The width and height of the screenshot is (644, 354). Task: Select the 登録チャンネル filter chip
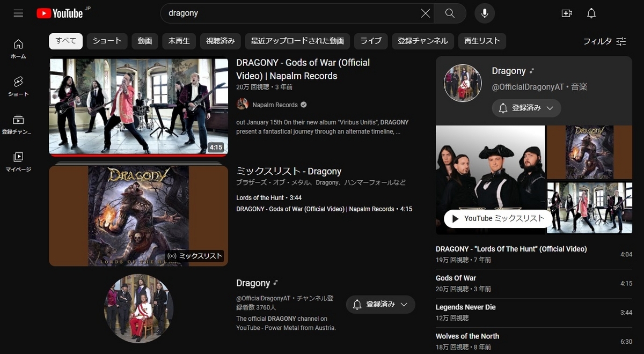[x=423, y=41]
